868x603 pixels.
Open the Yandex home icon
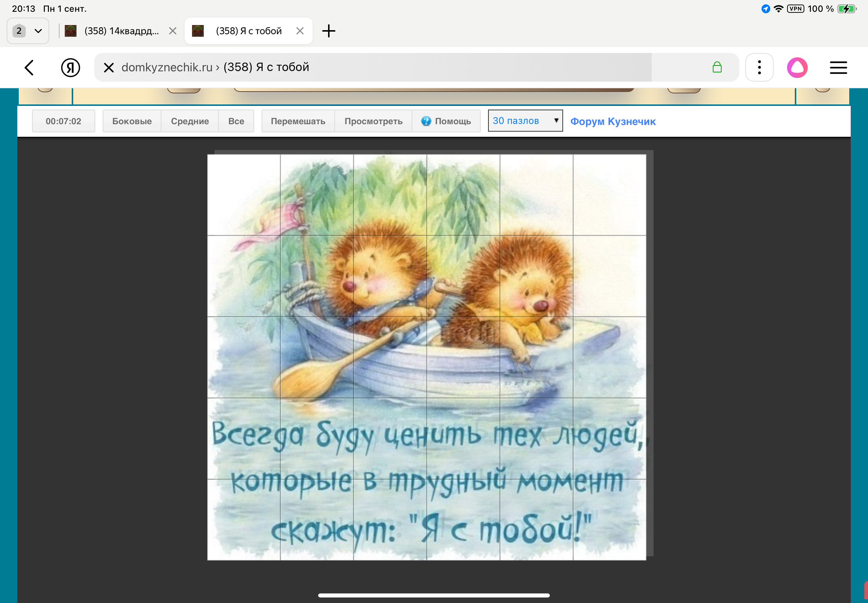(70, 68)
